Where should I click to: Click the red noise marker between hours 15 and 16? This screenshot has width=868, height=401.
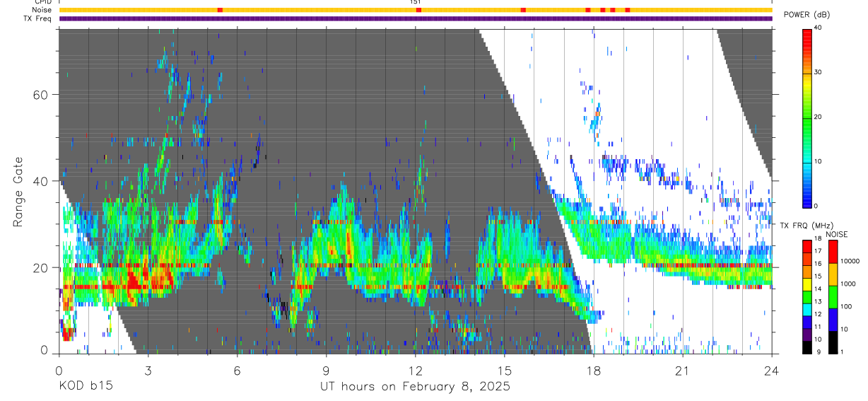[x=523, y=10]
